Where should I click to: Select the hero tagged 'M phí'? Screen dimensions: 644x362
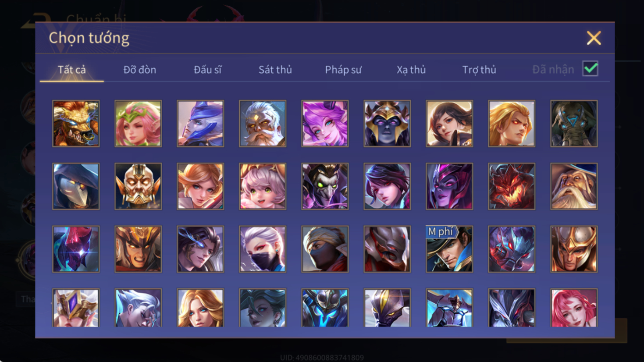coord(449,249)
